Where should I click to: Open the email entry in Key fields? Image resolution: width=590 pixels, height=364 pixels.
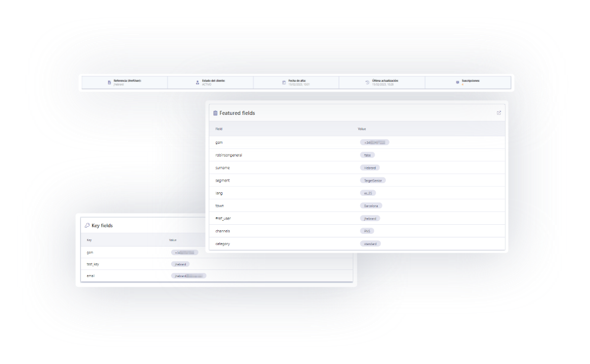tap(91, 276)
